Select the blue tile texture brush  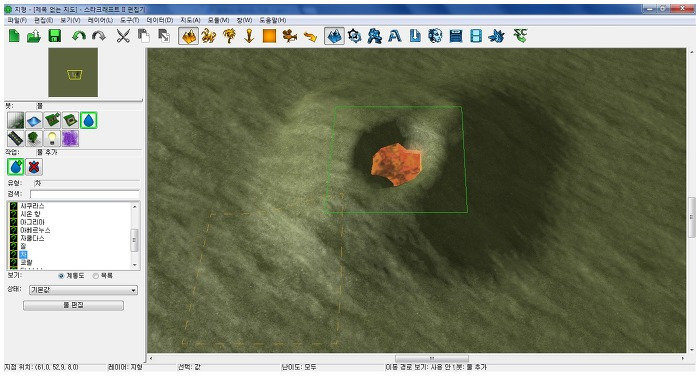[34, 121]
